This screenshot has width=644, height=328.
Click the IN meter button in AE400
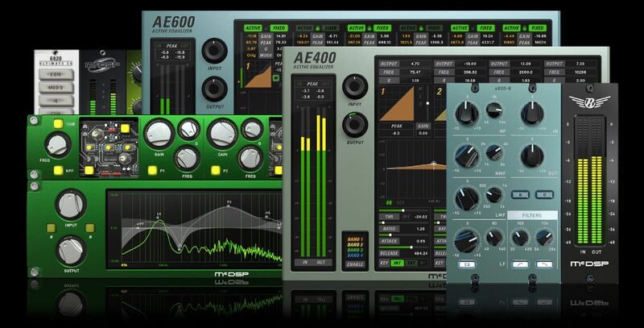(x=304, y=262)
